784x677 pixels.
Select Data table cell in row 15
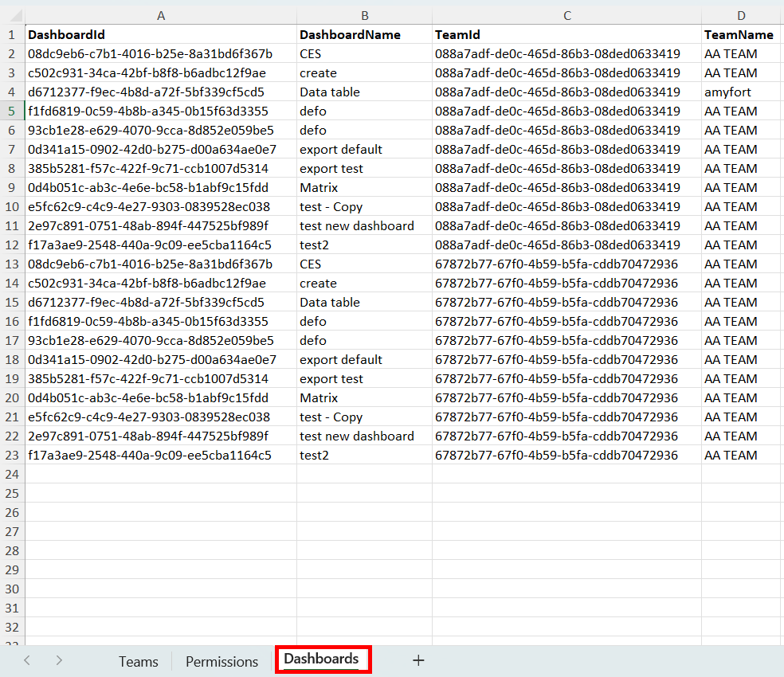[x=364, y=302]
